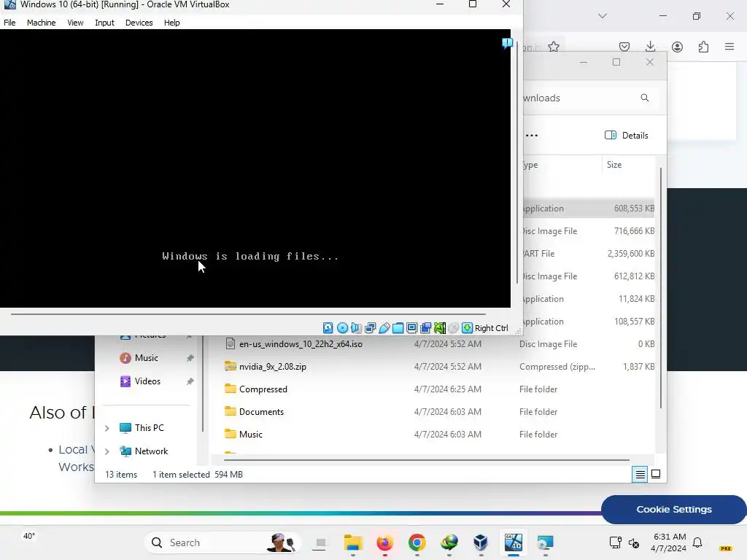Click the 2,359,600 KB size cell
Screen dimensions: 747x560
(x=631, y=254)
